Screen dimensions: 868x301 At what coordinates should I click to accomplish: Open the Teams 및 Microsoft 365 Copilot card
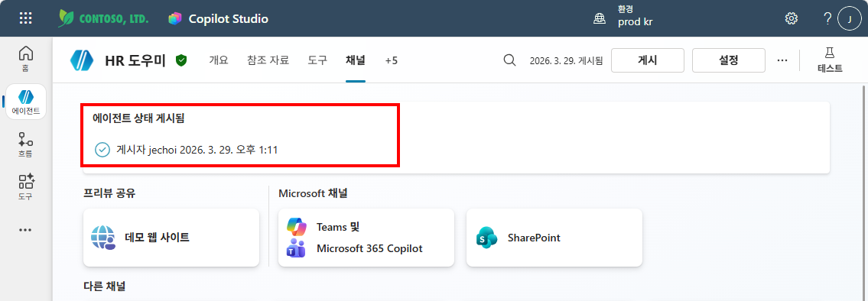pos(366,238)
